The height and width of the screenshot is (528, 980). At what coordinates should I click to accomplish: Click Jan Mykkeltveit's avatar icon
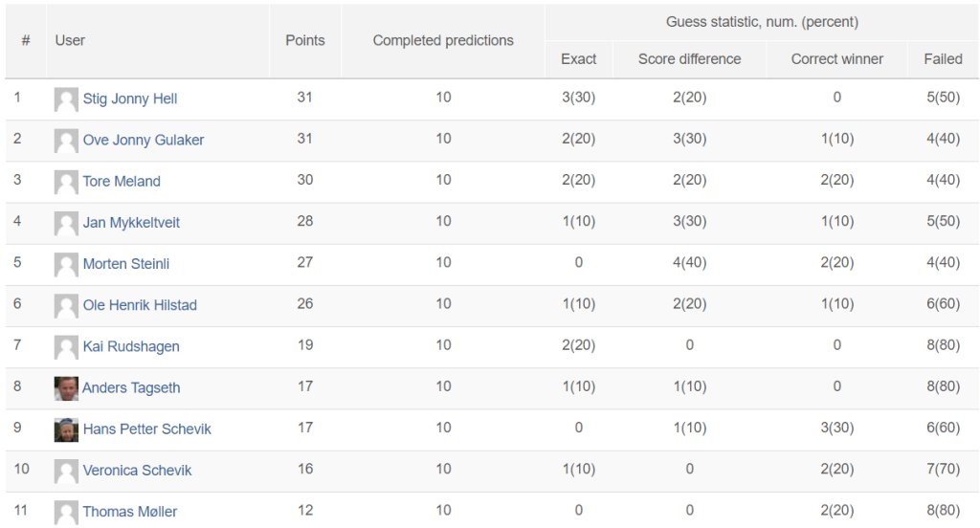click(x=66, y=223)
